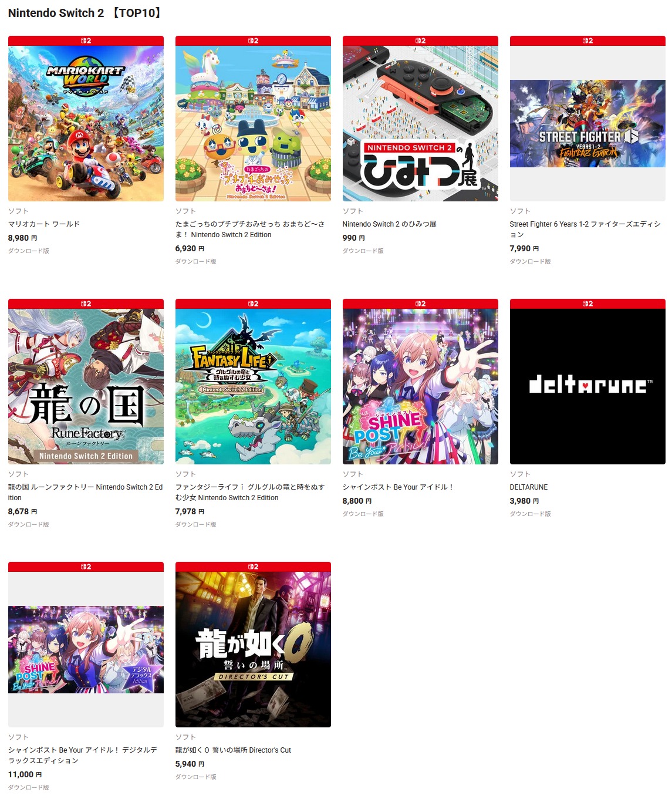Click the 11,000 円 price of Shine Post Deluxe
Screen dimensions: 672x799
click(x=25, y=774)
